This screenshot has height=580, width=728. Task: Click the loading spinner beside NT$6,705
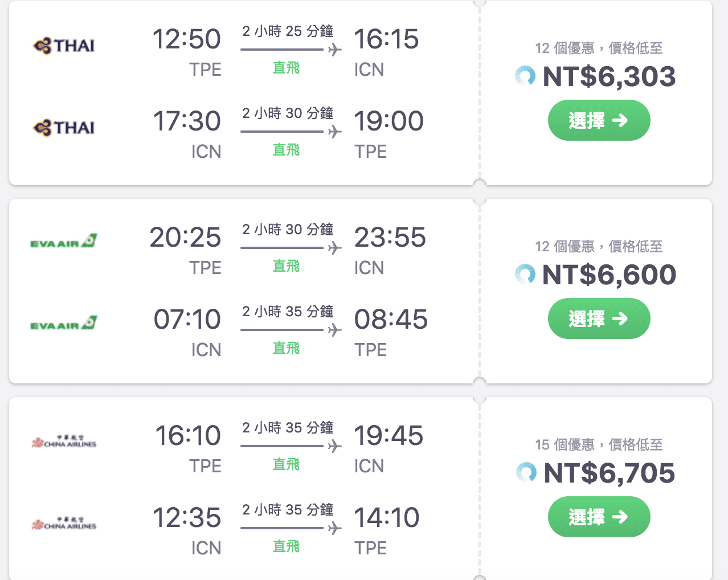coord(526,472)
